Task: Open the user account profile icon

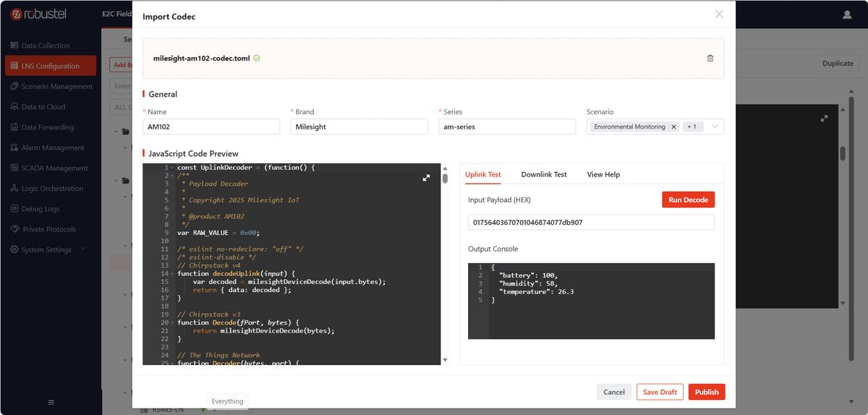Action: click(x=847, y=14)
